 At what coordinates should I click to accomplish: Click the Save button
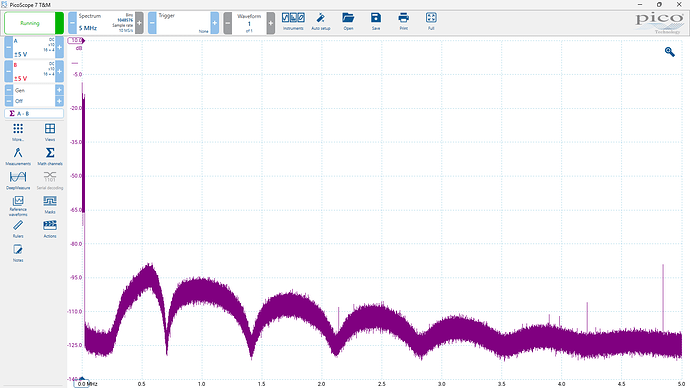click(376, 22)
